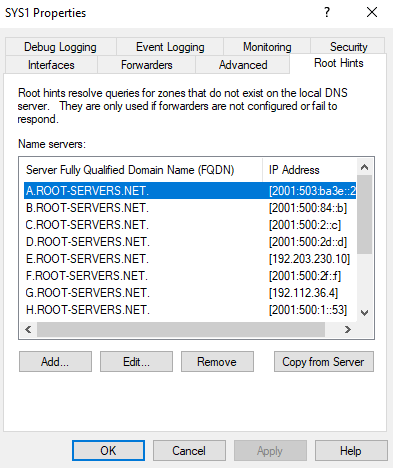Click the vertical scrollbar thumb
393x468 pixels.
(364, 214)
